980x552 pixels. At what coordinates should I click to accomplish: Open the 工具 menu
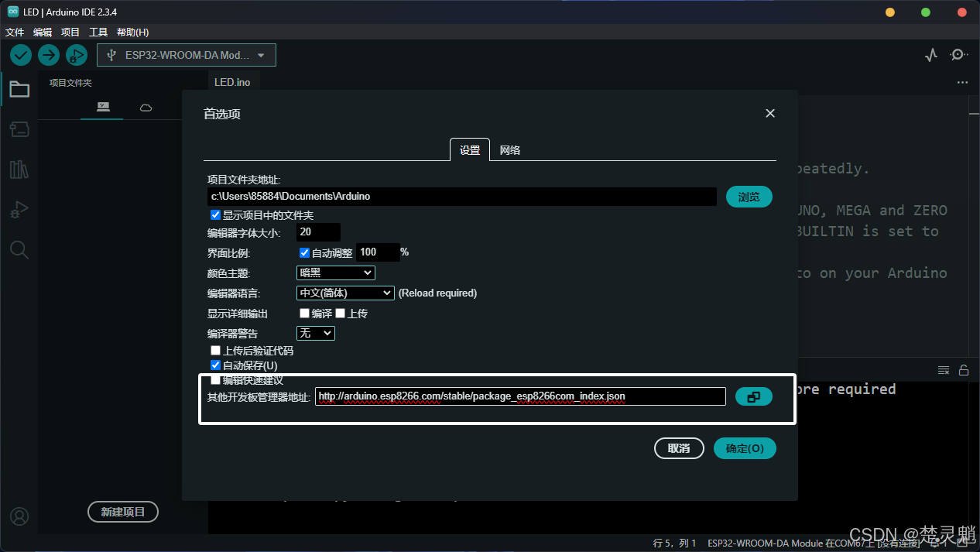click(98, 32)
